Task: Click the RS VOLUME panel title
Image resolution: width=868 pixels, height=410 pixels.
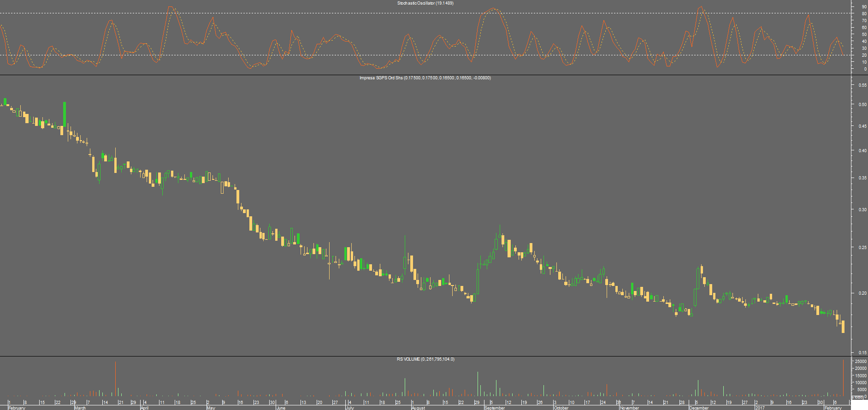Action: 425,359
